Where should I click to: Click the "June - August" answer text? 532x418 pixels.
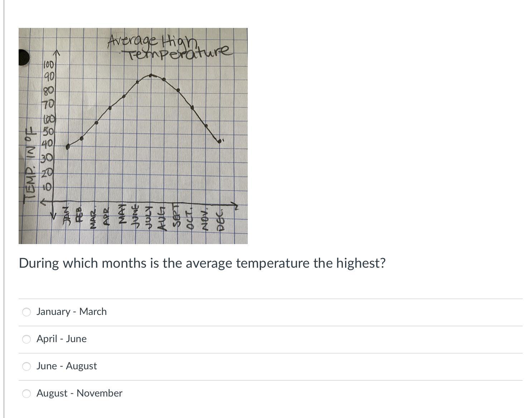[66, 366]
